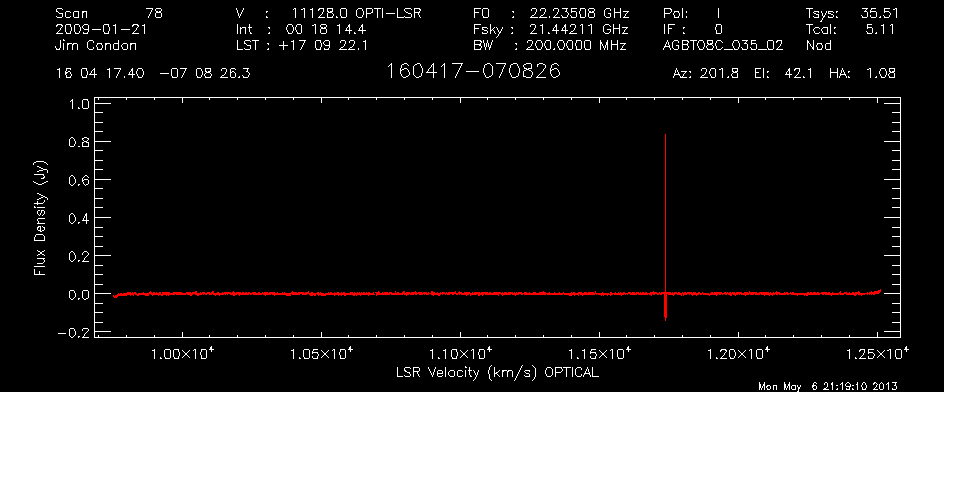Select the date 2009-01-21

pos(101,29)
